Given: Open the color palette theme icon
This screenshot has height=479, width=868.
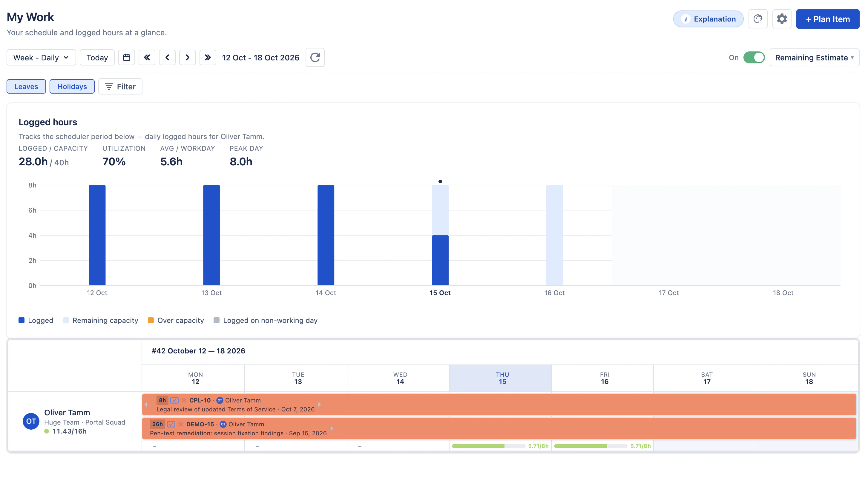Looking at the screenshot, I should click(758, 19).
